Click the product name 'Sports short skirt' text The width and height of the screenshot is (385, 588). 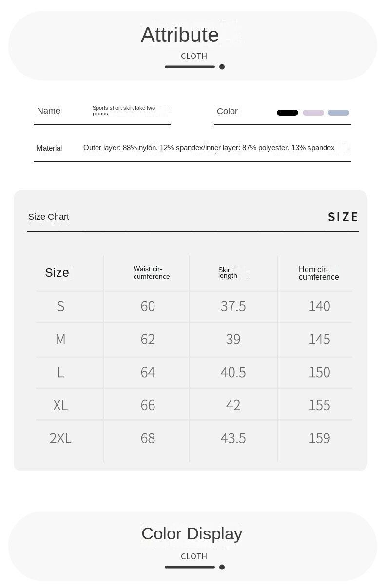(x=124, y=111)
